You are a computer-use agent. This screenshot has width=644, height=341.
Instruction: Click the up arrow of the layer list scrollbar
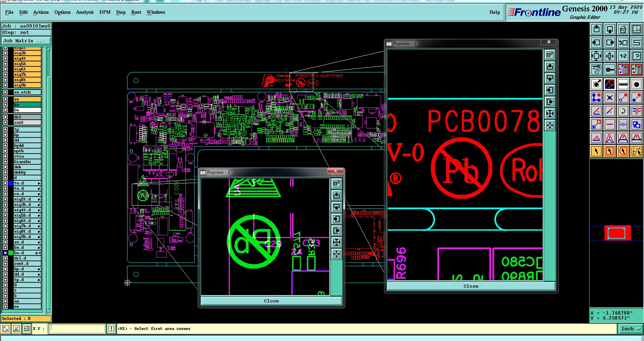(49, 49)
